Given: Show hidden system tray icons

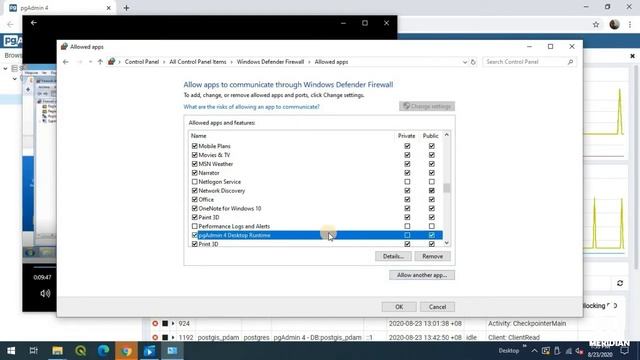Looking at the screenshot, I should click(x=534, y=351).
